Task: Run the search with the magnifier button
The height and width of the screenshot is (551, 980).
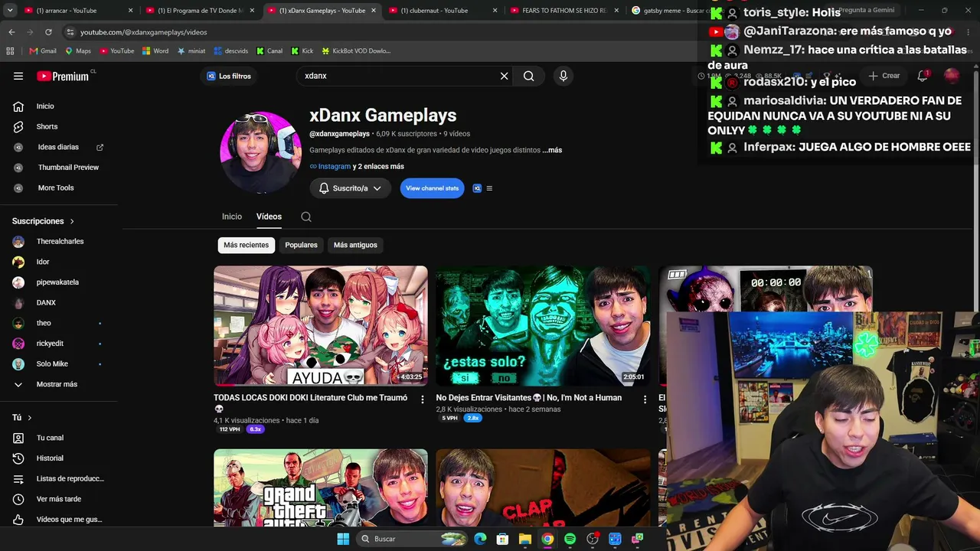Action: tap(529, 76)
